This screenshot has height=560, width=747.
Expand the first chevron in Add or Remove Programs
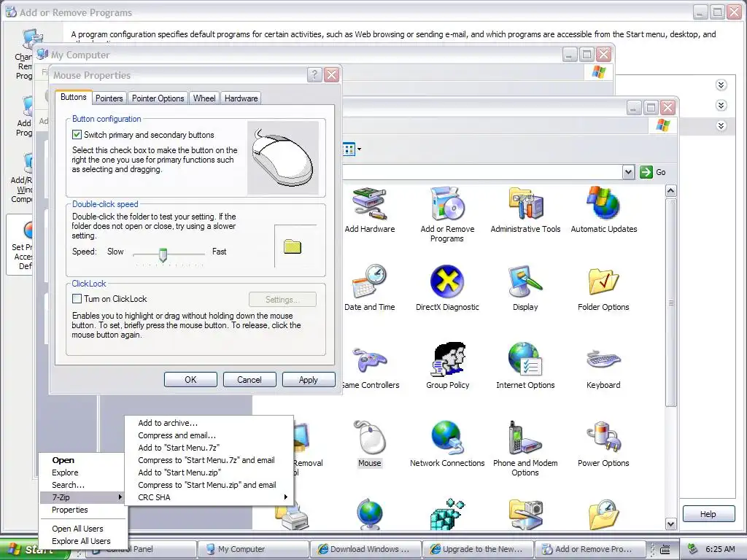(x=721, y=85)
